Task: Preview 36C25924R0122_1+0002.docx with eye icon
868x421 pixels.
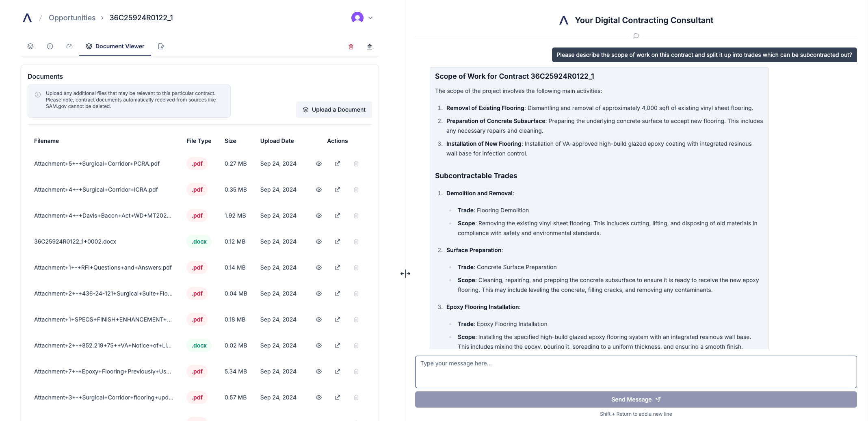Action: 319,242
